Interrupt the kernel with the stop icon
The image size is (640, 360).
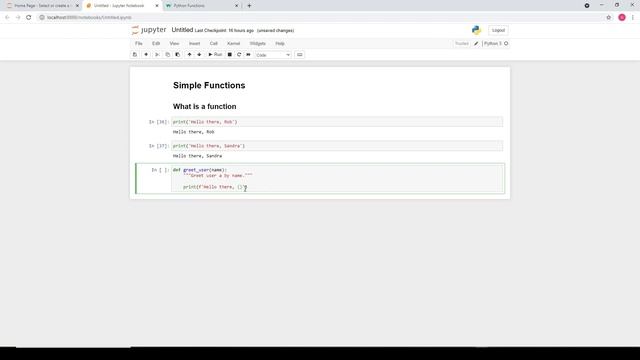coord(230,55)
